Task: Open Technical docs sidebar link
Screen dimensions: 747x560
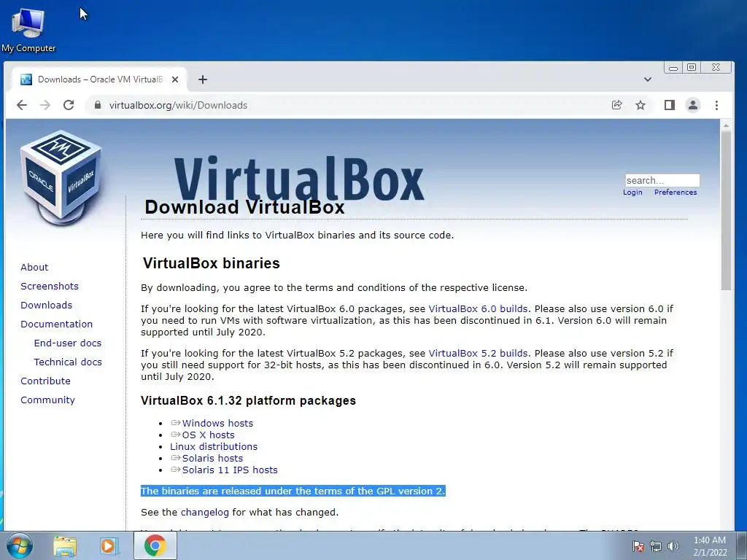Action: [x=68, y=362]
